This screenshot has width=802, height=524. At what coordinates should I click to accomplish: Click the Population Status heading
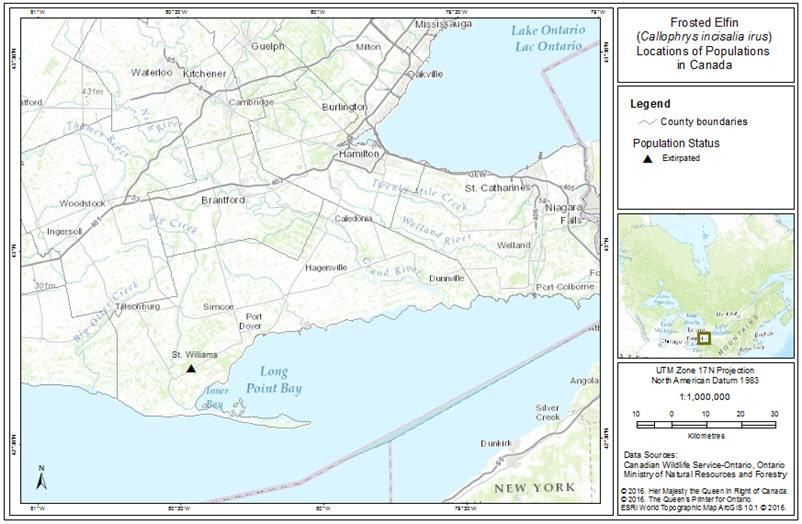(x=675, y=142)
